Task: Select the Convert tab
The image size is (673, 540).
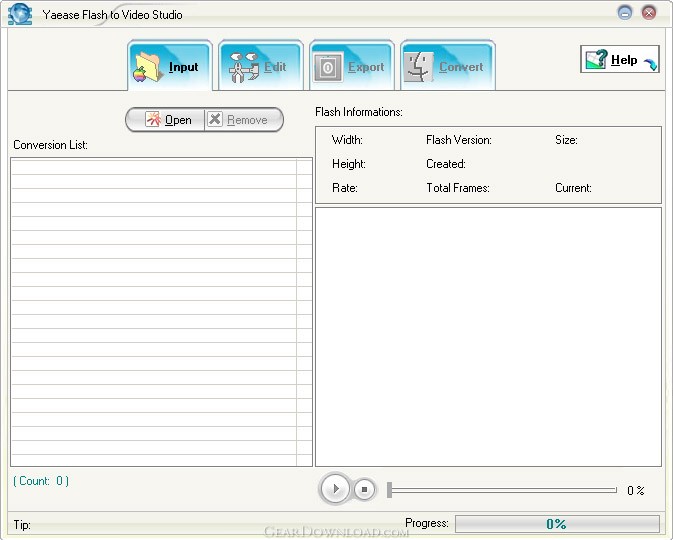Action: click(x=448, y=65)
